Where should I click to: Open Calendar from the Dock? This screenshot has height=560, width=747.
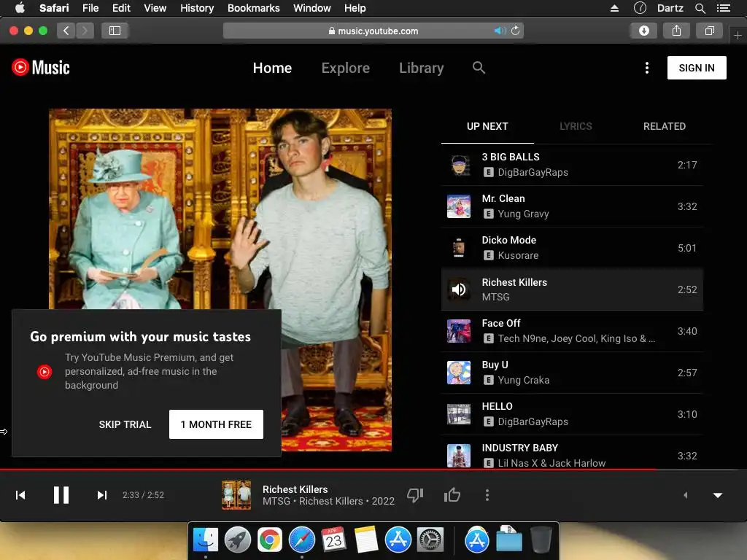333,540
